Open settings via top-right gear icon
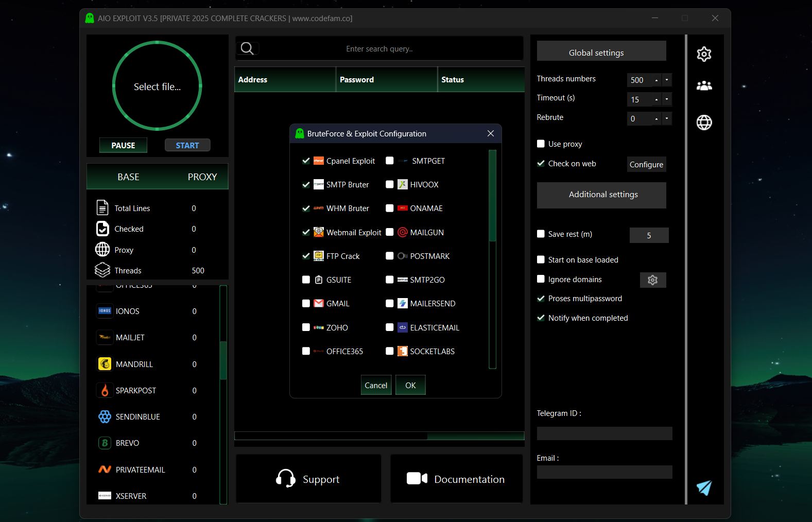 [704, 54]
